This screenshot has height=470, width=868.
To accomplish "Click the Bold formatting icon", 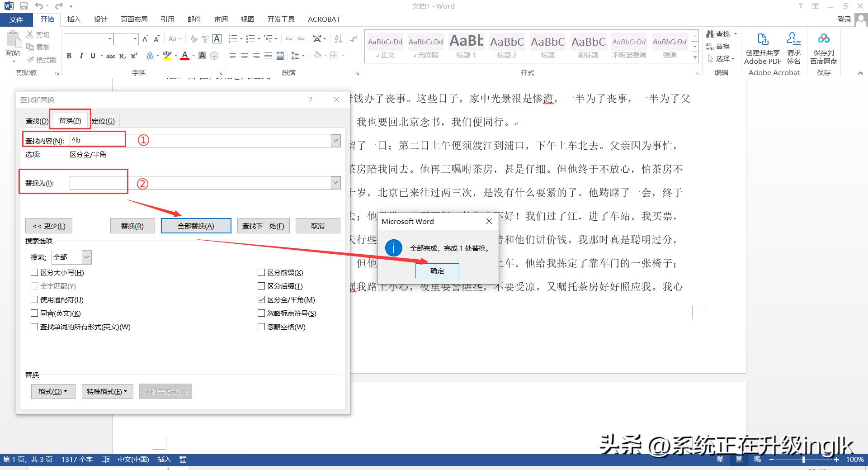I will [x=69, y=56].
